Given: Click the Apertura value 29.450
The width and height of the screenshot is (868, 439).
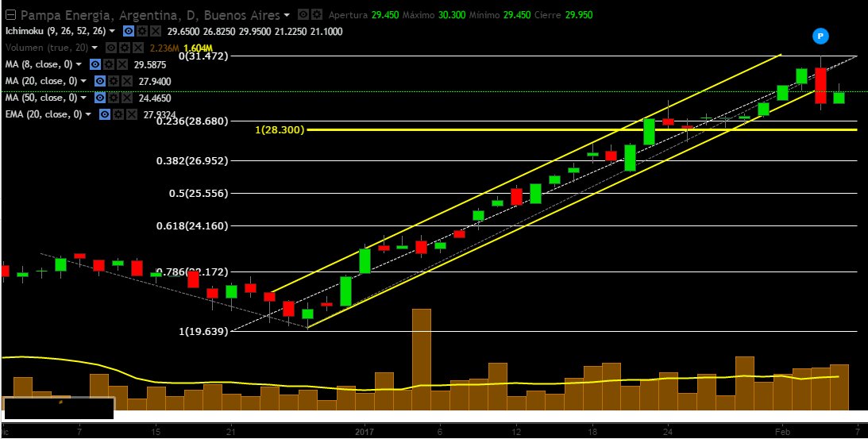Looking at the screenshot, I should pos(385,15).
